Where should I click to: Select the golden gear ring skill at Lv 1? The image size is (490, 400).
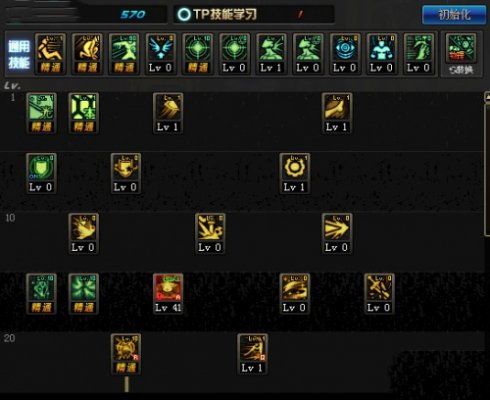point(295,173)
